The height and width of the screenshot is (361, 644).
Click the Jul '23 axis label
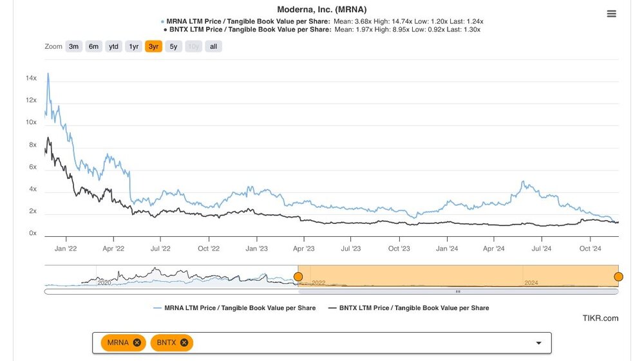351,248
